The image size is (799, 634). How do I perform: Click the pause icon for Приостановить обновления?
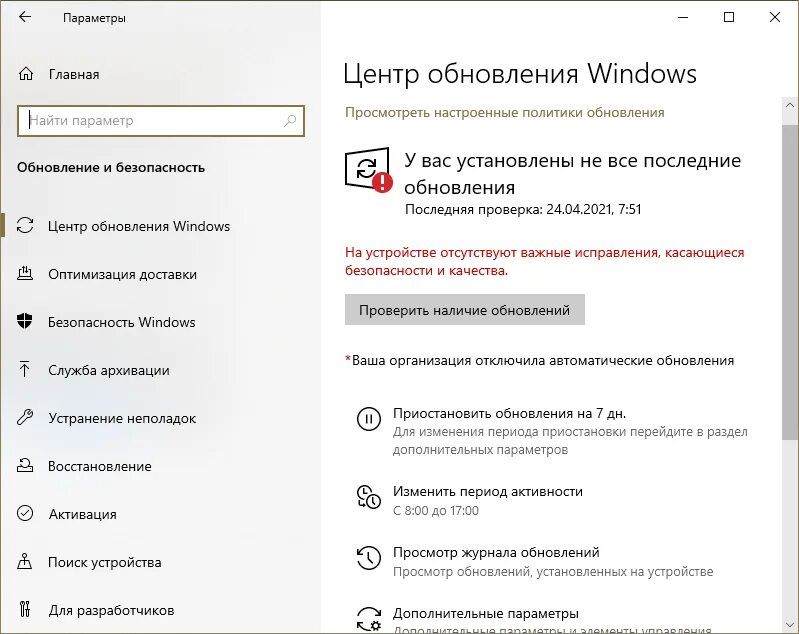tap(368, 419)
